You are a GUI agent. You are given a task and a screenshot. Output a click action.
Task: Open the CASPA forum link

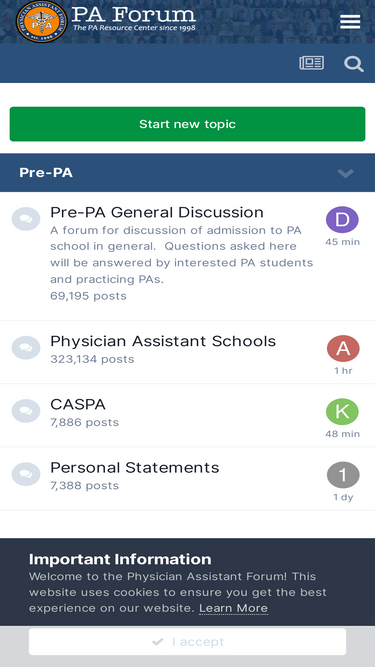click(78, 405)
